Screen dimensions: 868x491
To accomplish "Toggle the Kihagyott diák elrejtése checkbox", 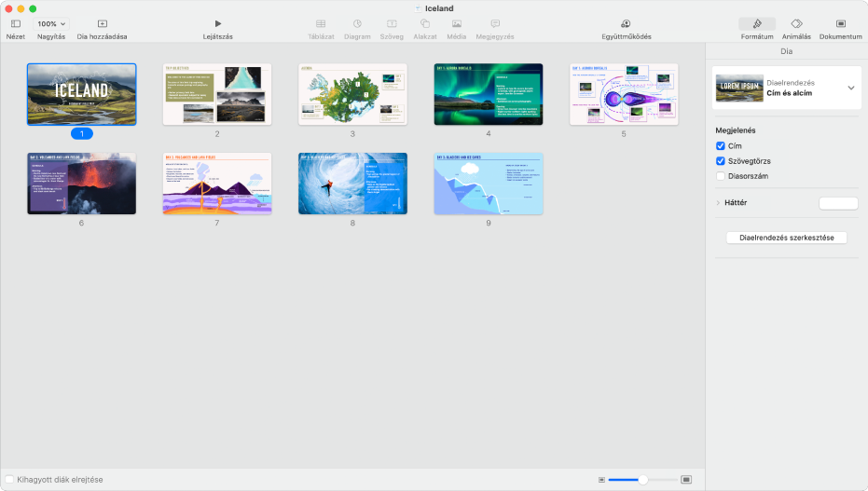I will coord(9,480).
